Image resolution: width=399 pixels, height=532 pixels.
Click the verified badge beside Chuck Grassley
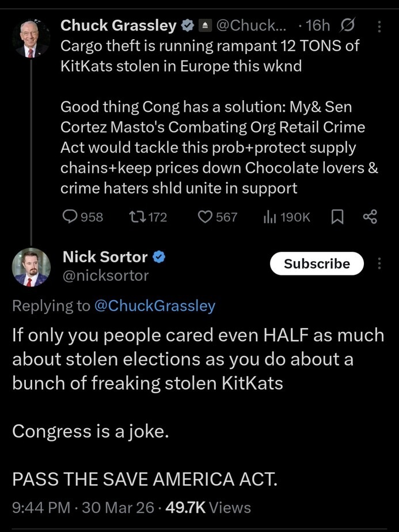click(x=188, y=25)
